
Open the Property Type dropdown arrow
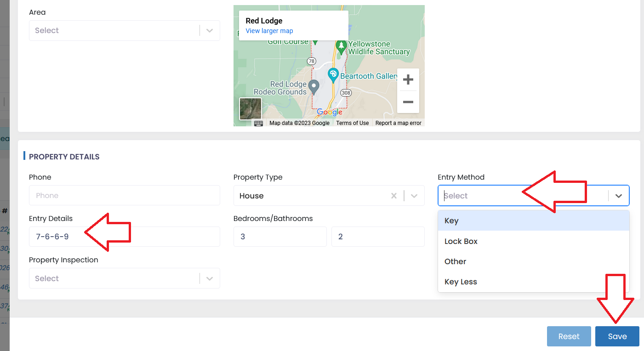414,196
